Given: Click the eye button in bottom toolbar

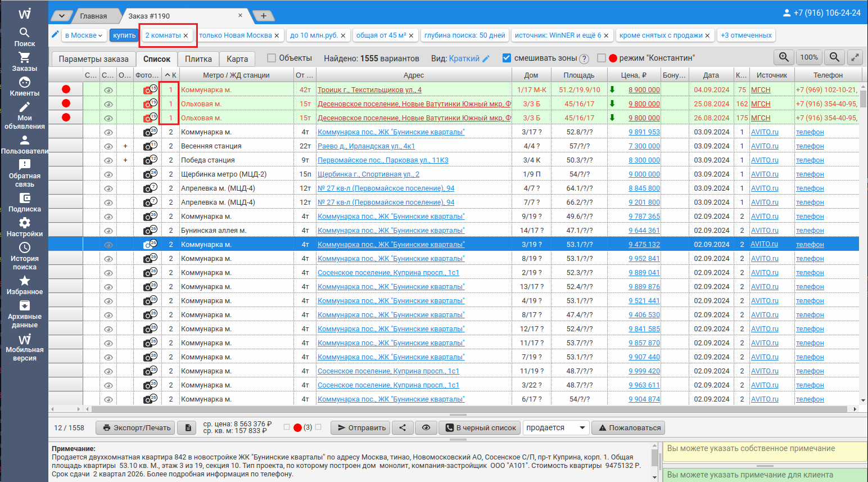Looking at the screenshot, I should 426,427.
